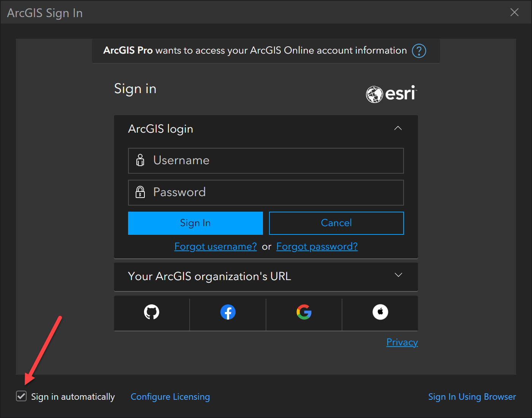Sign in with the Facebook icon
532x418 pixels.
(228, 312)
